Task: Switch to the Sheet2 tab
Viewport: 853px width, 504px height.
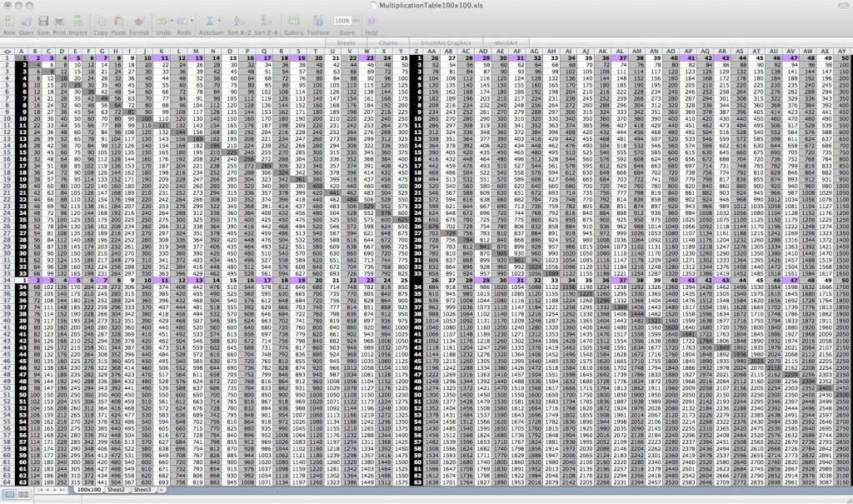Action: (116, 490)
